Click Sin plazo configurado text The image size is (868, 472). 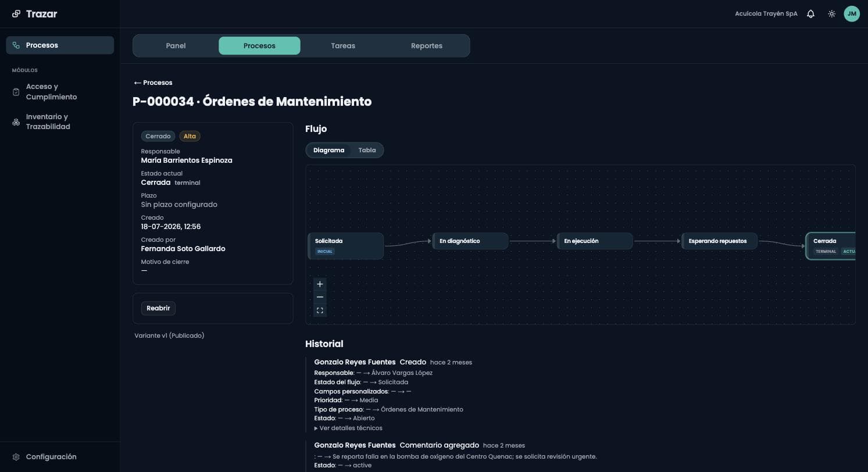click(x=179, y=205)
